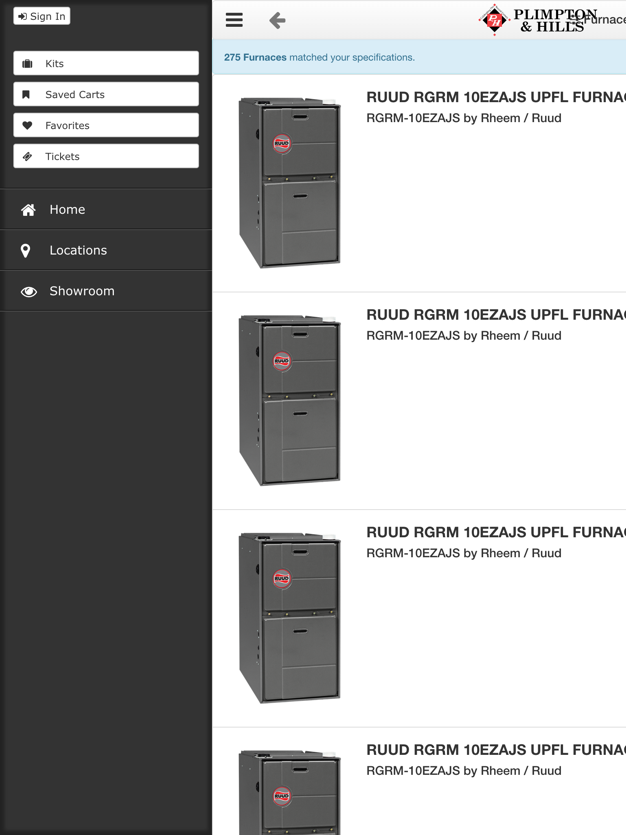Go back with the left arrow icon
Viewport: 626px width, 835px height.
pyautogui.click(x=277, y=21)
